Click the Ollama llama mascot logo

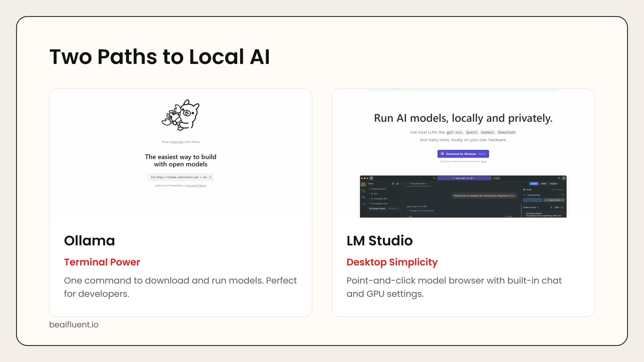pos(181,115)
